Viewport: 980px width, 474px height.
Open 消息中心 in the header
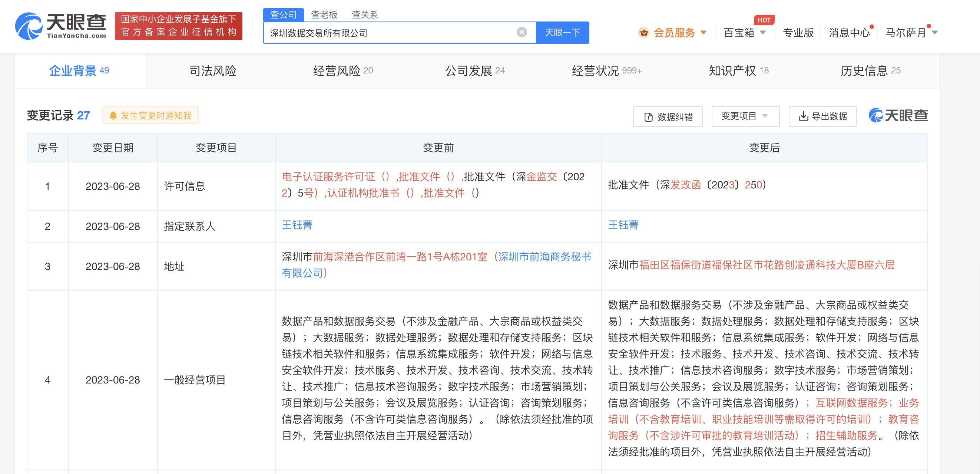[x=849, y=33]
